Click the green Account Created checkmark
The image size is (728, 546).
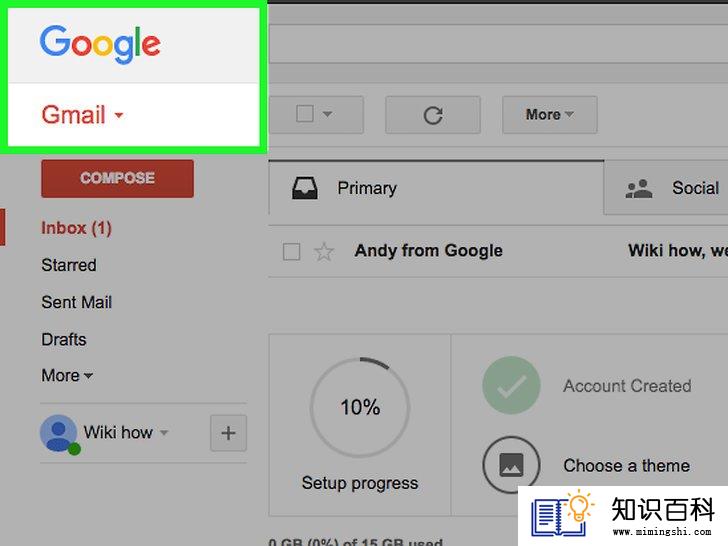[x=511, y=385]
